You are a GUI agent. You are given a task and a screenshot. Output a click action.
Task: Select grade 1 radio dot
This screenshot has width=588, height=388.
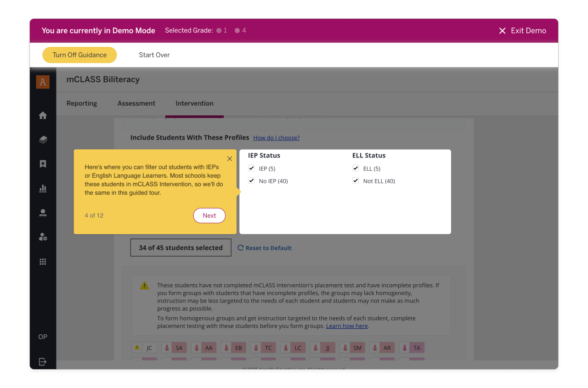pos(219,31)
